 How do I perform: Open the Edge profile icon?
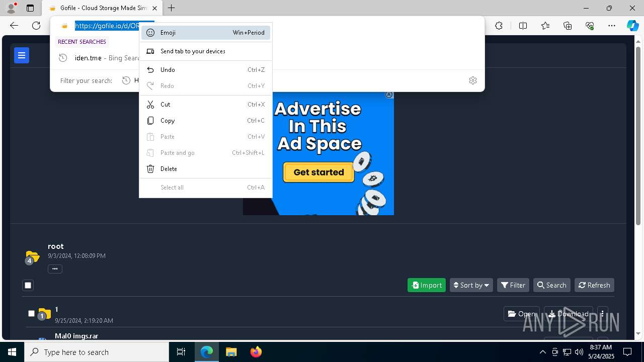click(x=11, y=8)
